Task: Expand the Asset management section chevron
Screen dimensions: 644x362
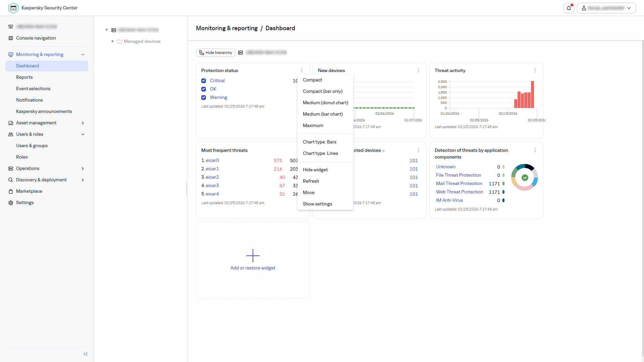Action: [x=83, y=123]
